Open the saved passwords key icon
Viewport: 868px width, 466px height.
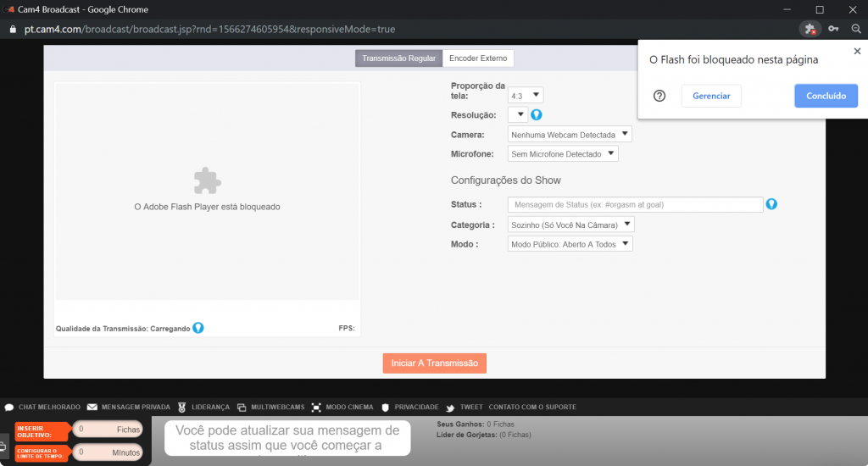[834, 29]
